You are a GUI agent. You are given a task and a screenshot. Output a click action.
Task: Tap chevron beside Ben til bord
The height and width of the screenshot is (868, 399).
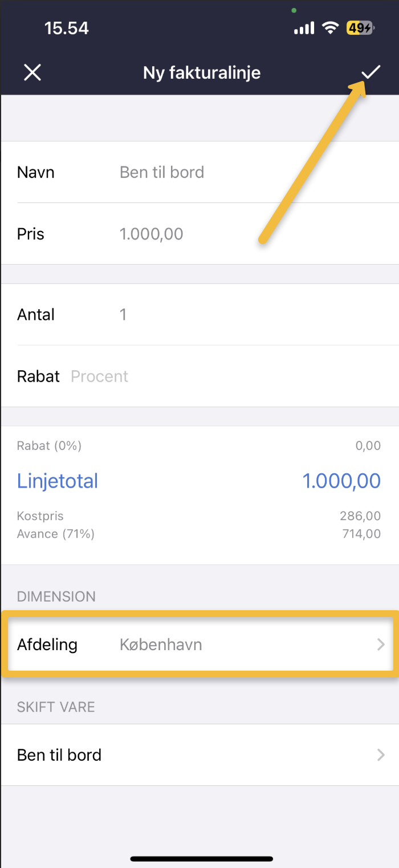[x=381, y=755]
